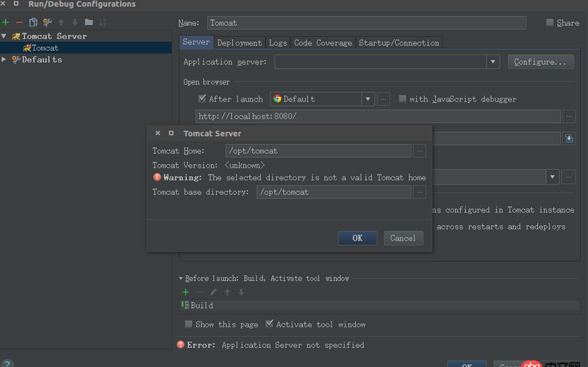The width and height of the screenshot is (588, 367).
Task: Click the red Warning icon in Tomcat dialog
Action: coord(157,177)
